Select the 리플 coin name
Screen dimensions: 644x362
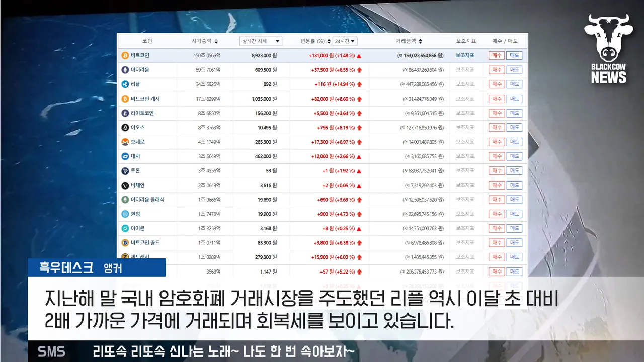[x=135, y=84]
